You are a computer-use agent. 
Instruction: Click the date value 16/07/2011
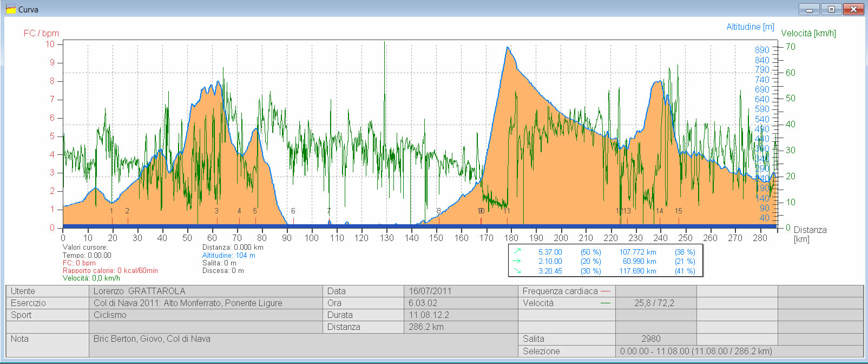pyautogui.click(x=430, y=291)
